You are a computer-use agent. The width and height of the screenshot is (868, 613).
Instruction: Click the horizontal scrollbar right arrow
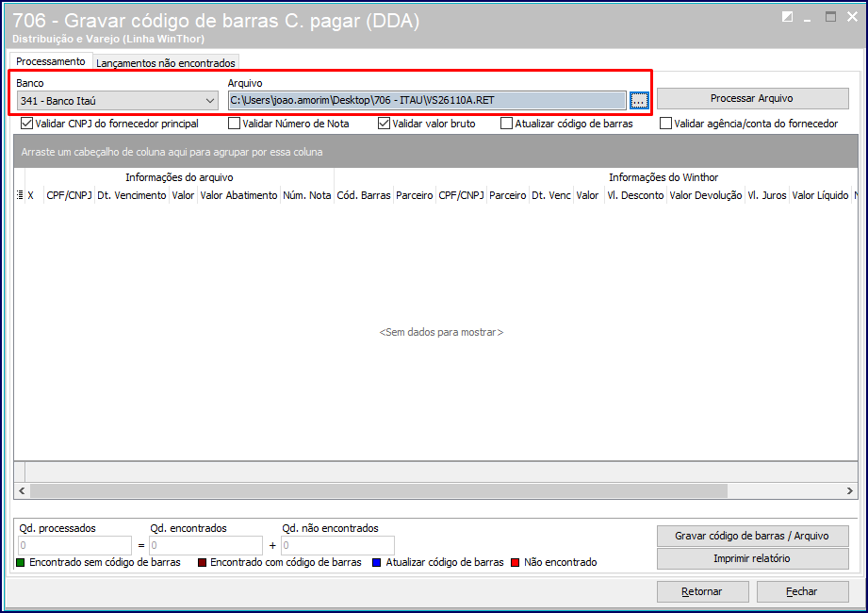(850, 490)
